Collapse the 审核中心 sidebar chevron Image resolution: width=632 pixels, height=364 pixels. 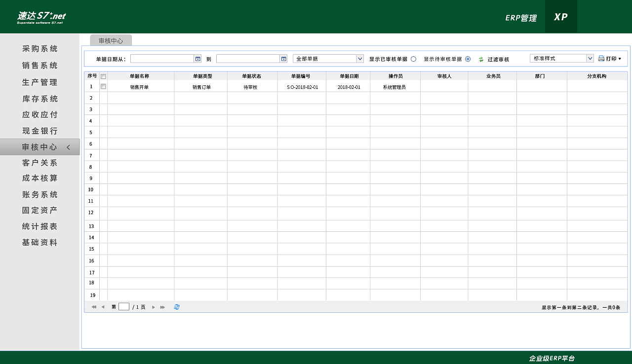pos(68,147)
